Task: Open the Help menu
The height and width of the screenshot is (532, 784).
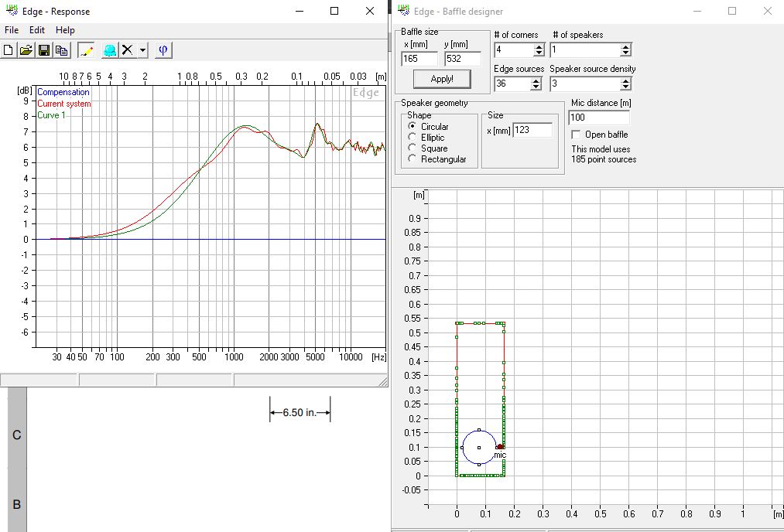Action: point(65,30)
